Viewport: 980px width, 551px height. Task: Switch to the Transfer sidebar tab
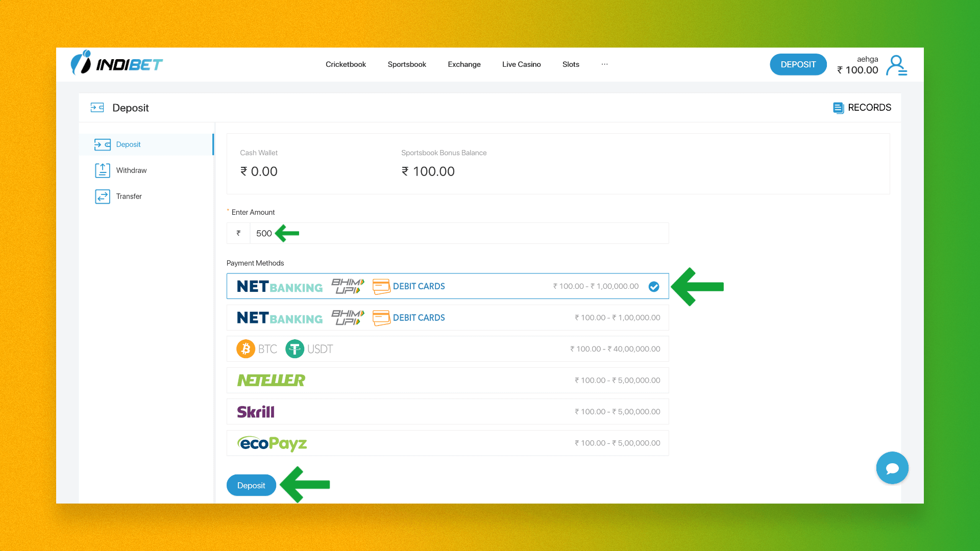tap(146, 196)
